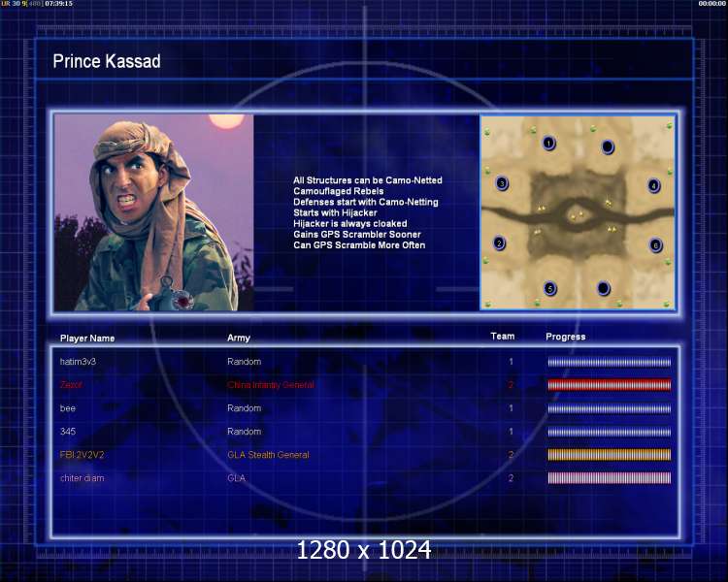Screen dimensions: 728x582
Task: Click Random army entry for 345
Action: (245, 432)
